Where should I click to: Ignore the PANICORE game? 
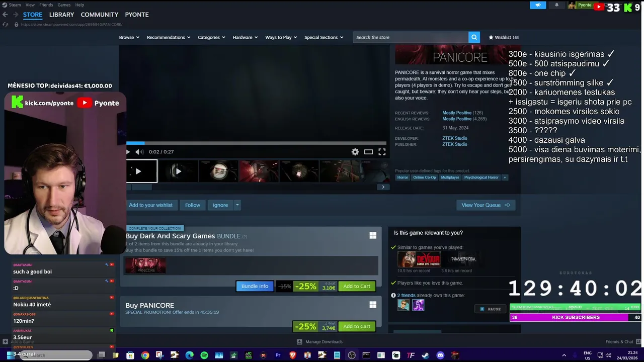[220, 205]
